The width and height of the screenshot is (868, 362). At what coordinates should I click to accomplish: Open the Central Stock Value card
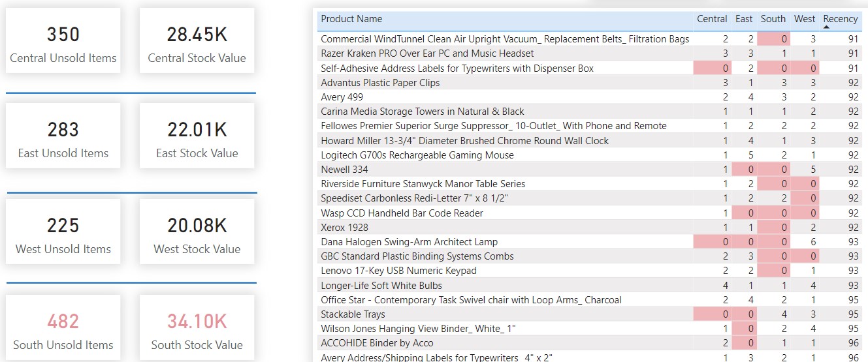(197, 40)
